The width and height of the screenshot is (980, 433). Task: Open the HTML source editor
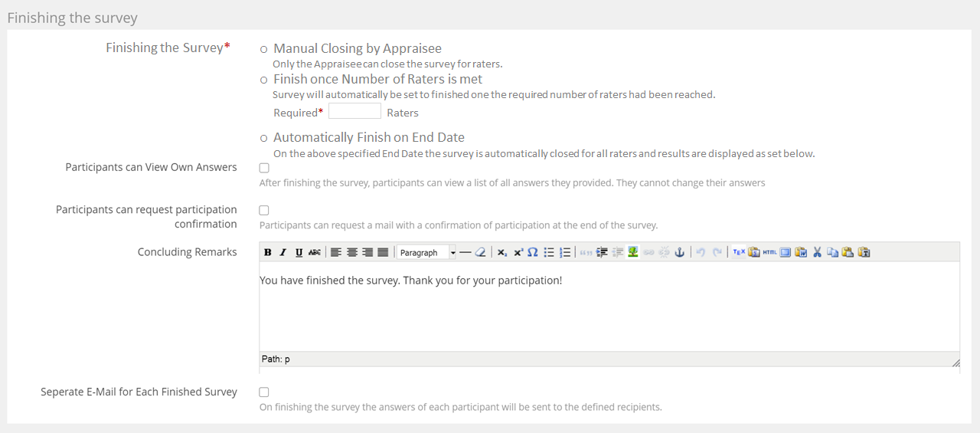pyautogui.click(x=769, y=252)
